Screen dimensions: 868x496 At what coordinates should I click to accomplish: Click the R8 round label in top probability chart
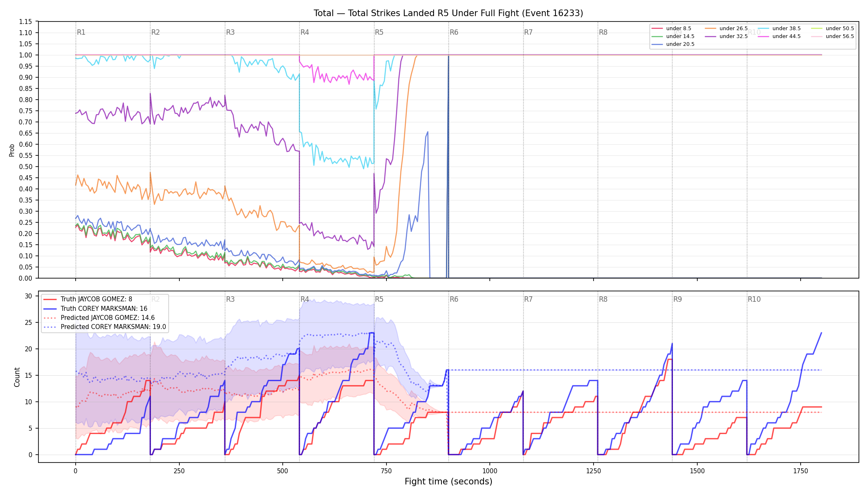[x=603, y=32]
